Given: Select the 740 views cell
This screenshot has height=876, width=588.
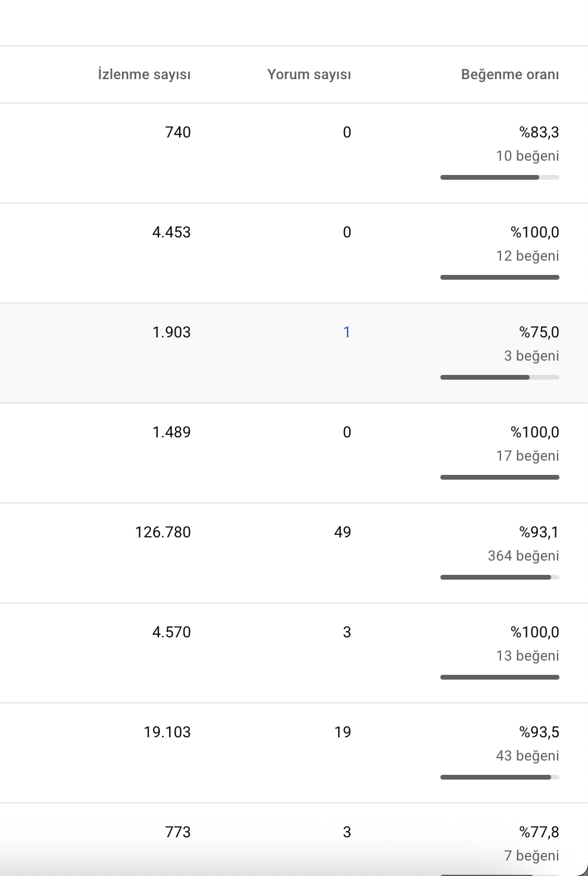Looking at the screenshot, I should click(x=178, y=132).
